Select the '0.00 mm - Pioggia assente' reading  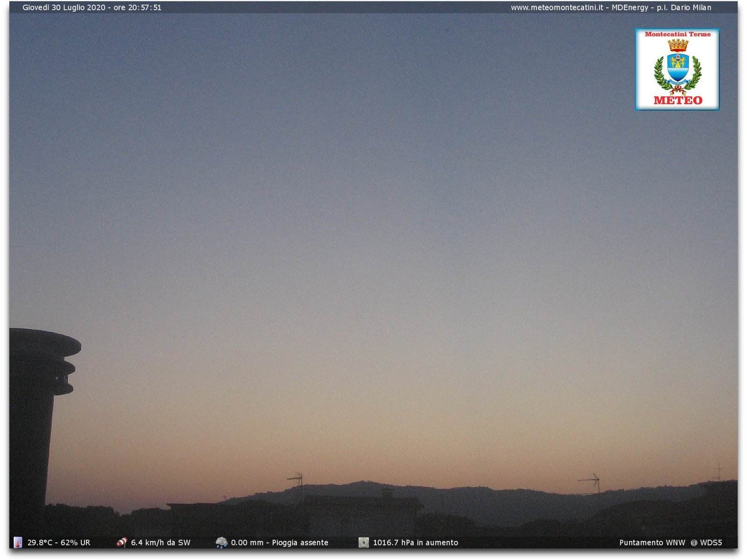(x=280, y=542)
